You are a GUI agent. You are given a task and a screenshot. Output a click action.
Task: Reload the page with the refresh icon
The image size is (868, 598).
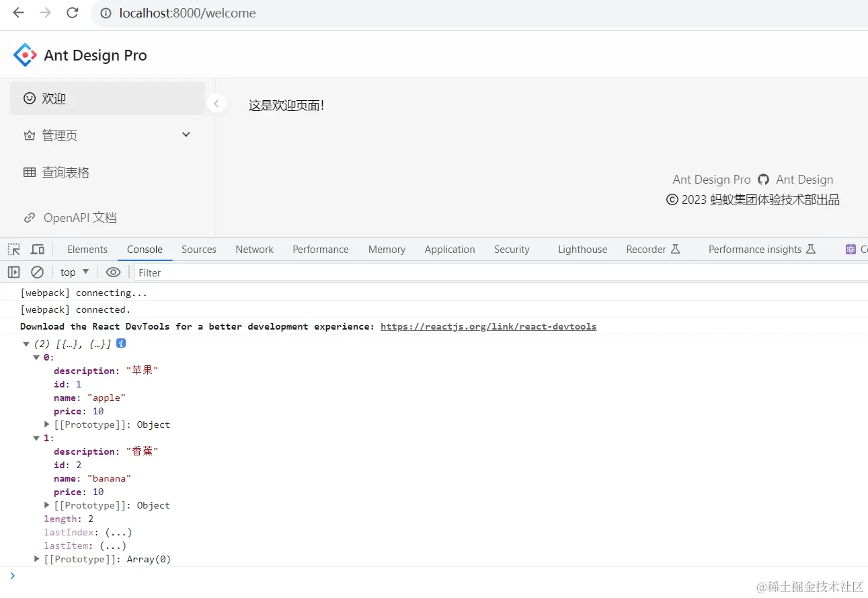[73, 13]
